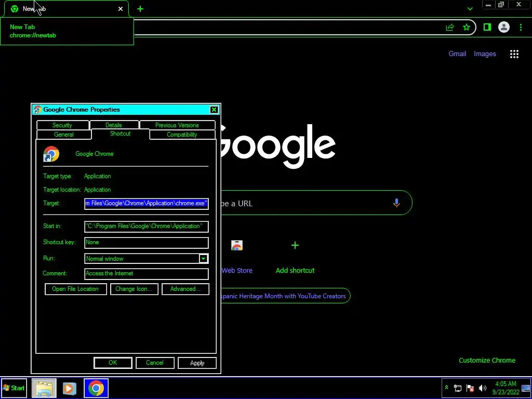
Task: Bookmark this page with the star icon
Action: click(467, 27)
